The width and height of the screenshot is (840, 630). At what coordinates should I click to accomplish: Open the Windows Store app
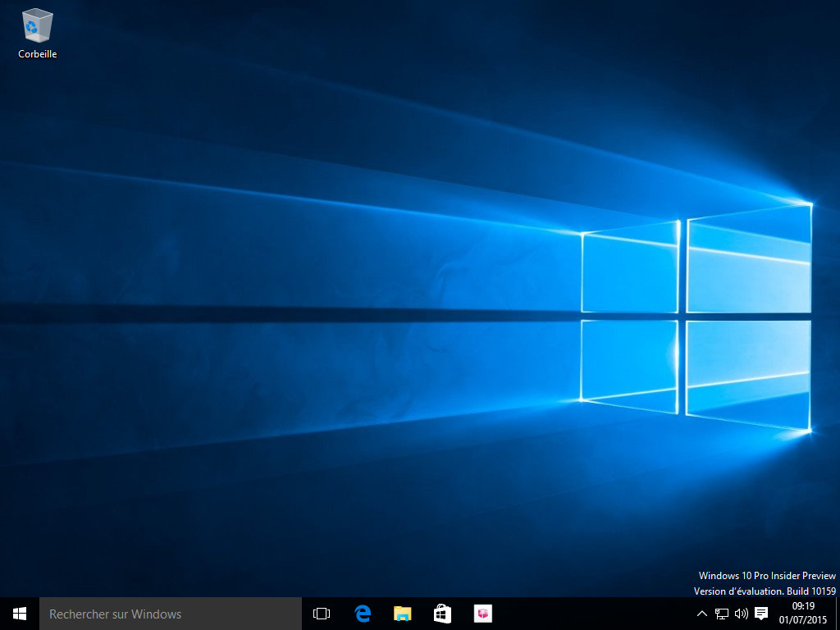click(442, 613)
